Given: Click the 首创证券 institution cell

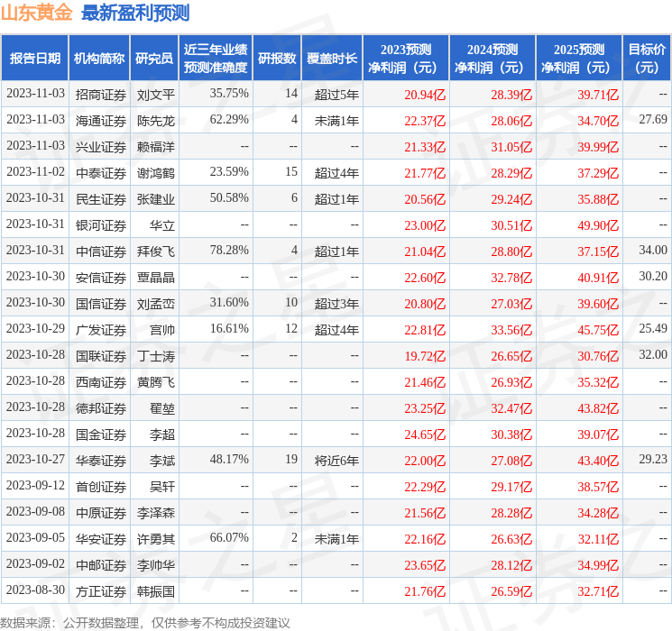Looking at the screenshot, I should click(101, 487).
